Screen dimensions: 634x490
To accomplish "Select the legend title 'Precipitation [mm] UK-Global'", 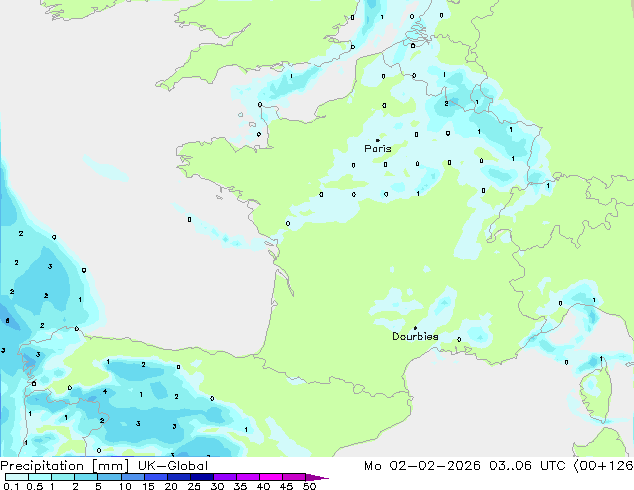I will pyautogui.click(x=104, y=466).
